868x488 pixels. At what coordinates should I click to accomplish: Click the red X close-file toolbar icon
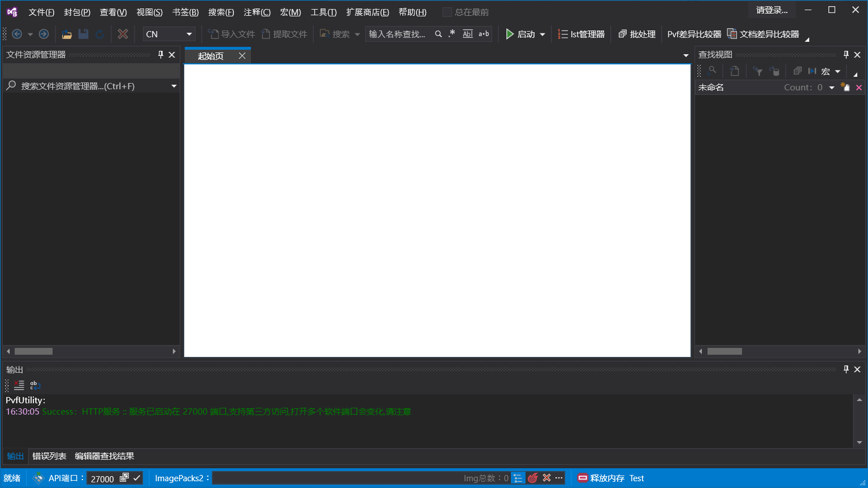click(x=123, y=34)
